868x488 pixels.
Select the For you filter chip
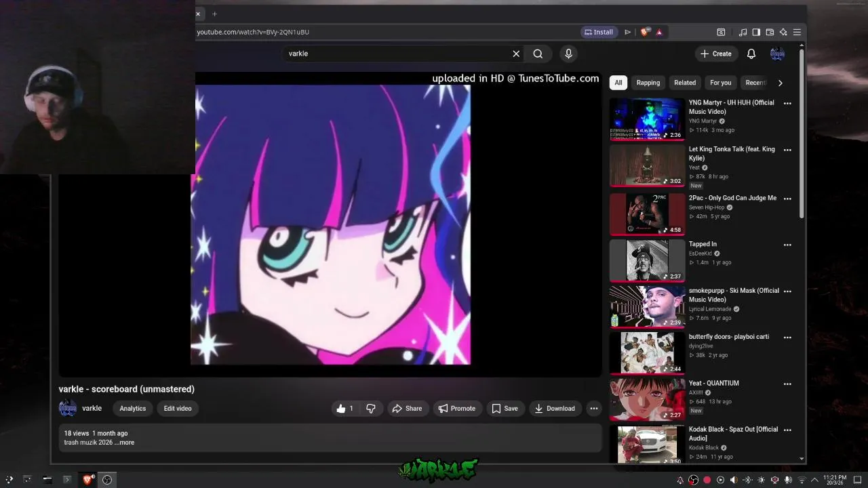click(720, 83)
